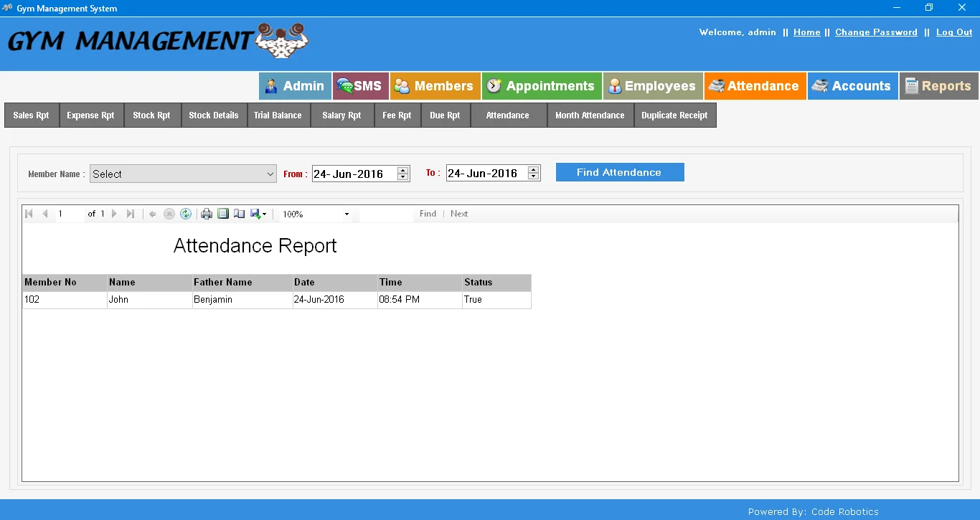Open the Appointments module tab
The width and height of the screenshot is (980, 520).
[542, 86]
